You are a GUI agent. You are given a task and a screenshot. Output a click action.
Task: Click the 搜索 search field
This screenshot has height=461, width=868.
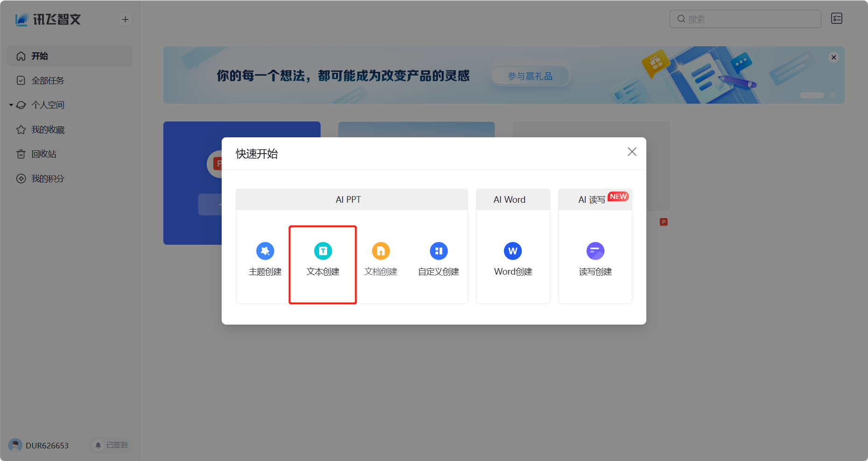click(x=745, y=19)
